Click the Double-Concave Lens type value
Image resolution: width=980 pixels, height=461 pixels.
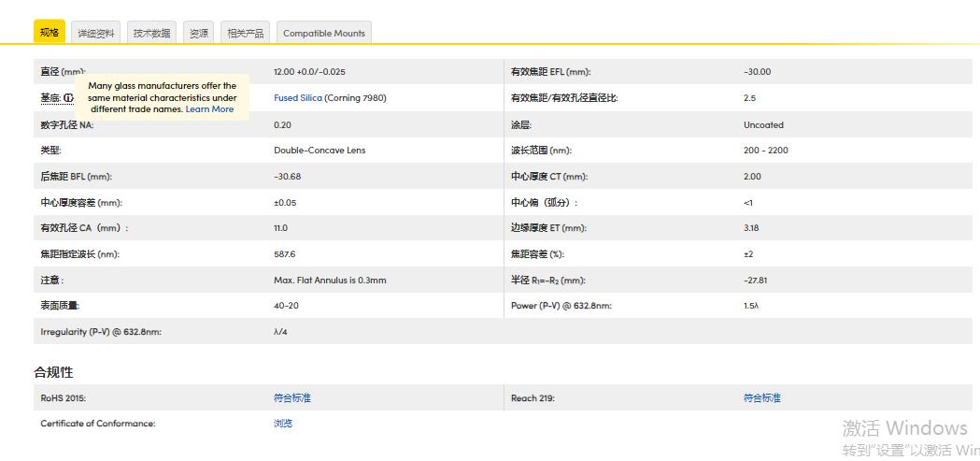click(320, 151)
